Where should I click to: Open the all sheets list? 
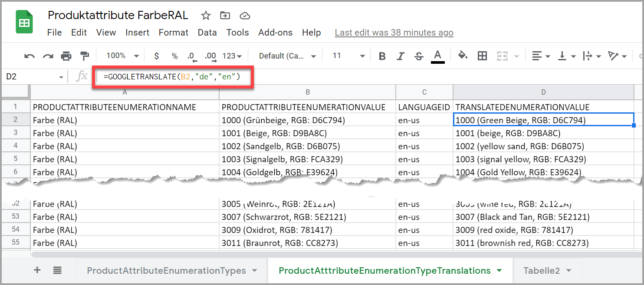[57, 270]
